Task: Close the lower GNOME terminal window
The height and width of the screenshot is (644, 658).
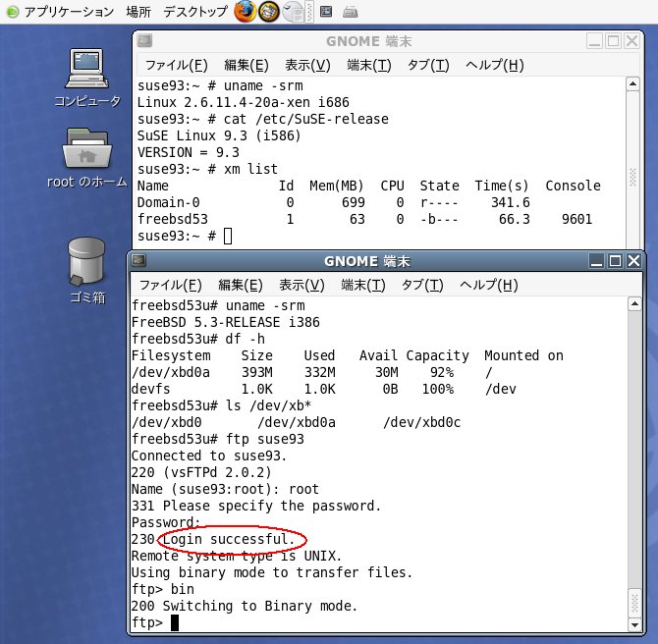Action: tap(633, 261)
